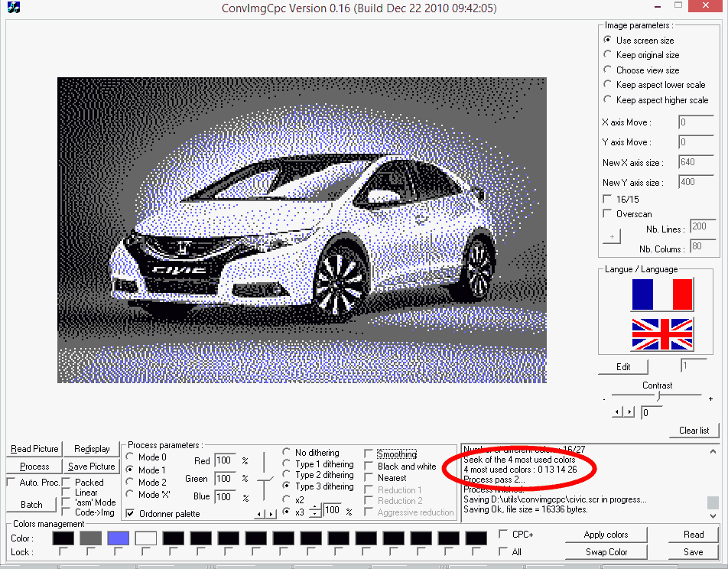Increase contrast with the right arrow button
728x569 pixels.
(629, 412)
